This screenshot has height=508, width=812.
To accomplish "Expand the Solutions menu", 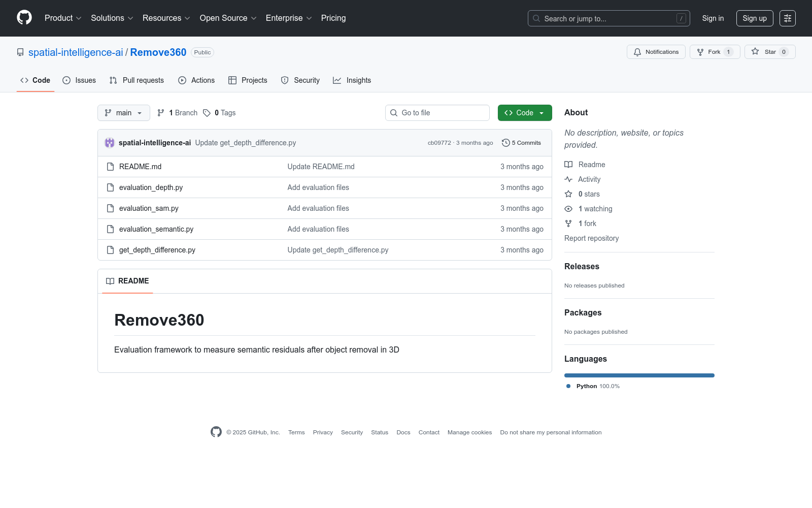I will [x=112, y=18].
